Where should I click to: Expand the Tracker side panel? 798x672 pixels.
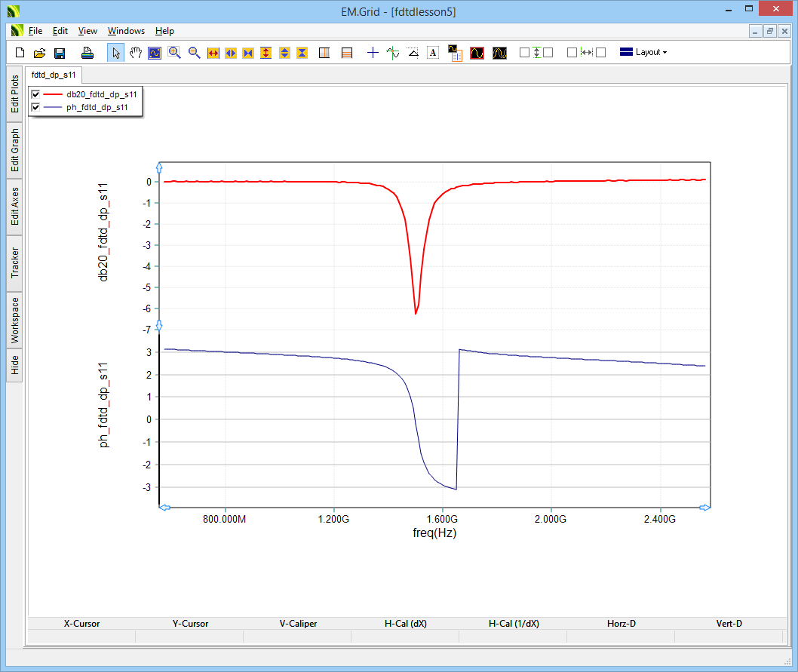14,263
